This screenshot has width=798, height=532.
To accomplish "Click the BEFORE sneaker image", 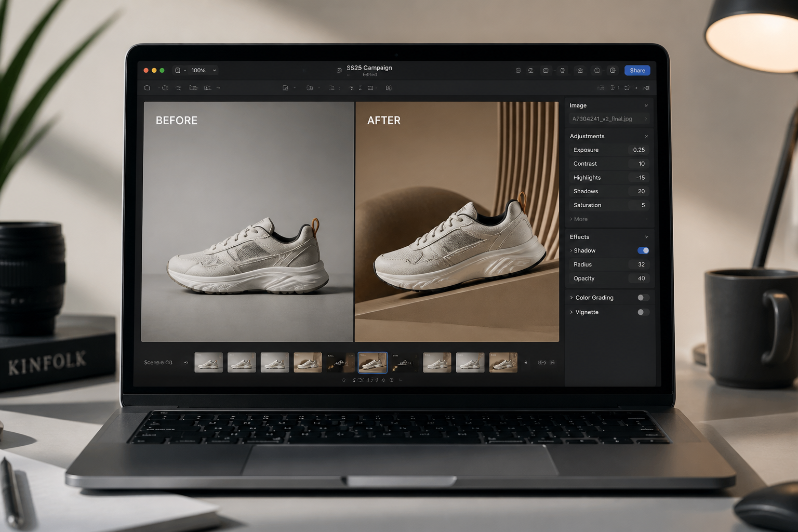I will (x=247, y=222).
